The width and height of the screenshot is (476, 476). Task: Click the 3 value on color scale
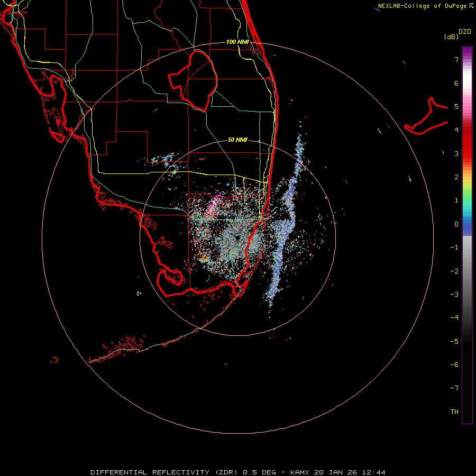pyautogui.click(x=456, y=153)
